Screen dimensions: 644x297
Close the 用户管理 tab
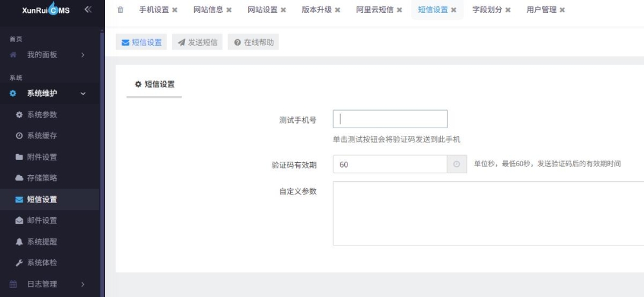point(562,10)
